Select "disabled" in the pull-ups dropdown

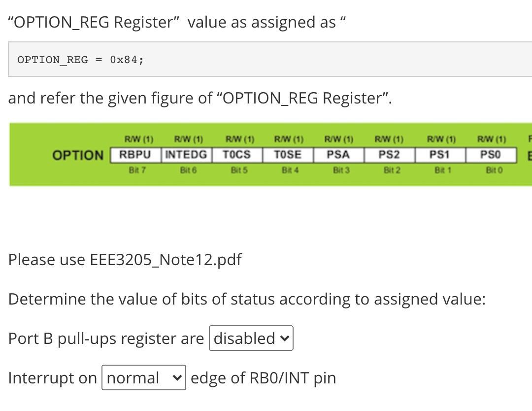tap(251, 338)
